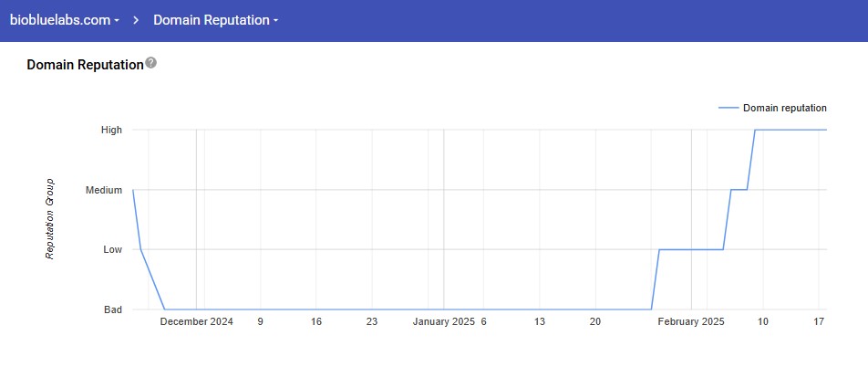Viewport: 868px width, 367px height.
Task: Click the Reputation Group vertical axis title
Action: click(x=50, y=219)
